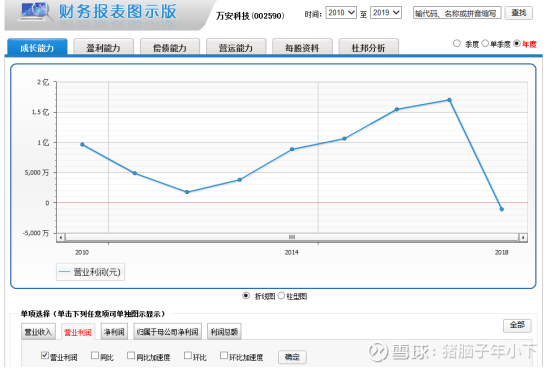Enable the 同比 checkbox
The width and height of the screenshot is (554, 368).
[x=95, y=355]
